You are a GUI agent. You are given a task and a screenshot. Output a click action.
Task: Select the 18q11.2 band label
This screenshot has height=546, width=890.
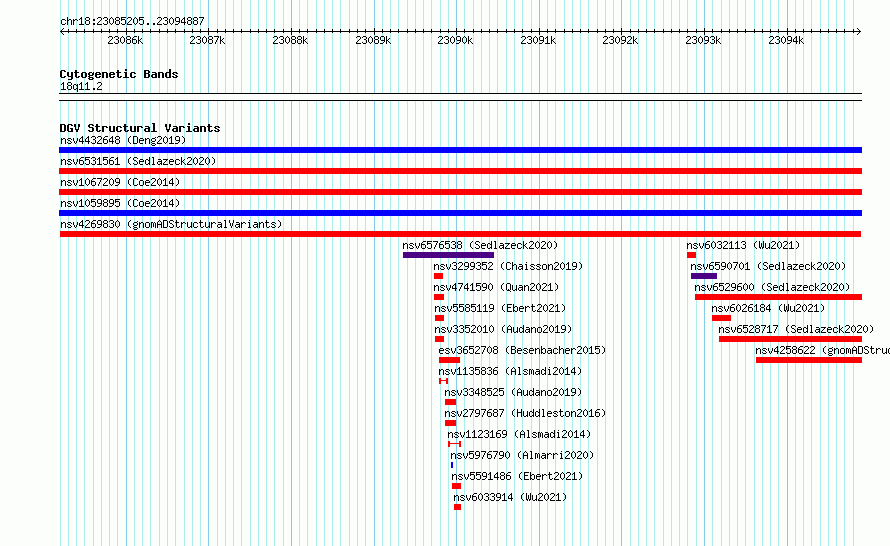[x=81, y=86]
